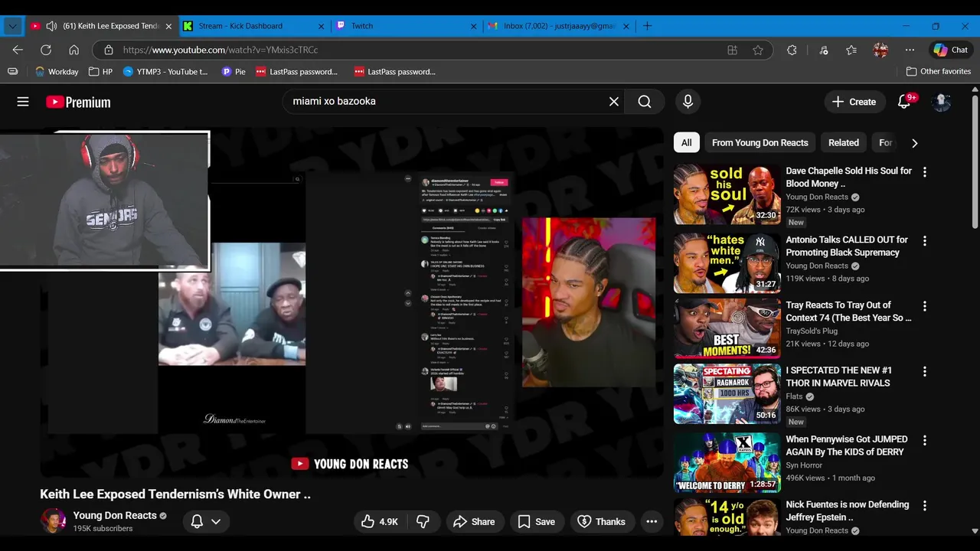980x551 pixels.
Task: Add page to favorites star icon
Action: 758,50
